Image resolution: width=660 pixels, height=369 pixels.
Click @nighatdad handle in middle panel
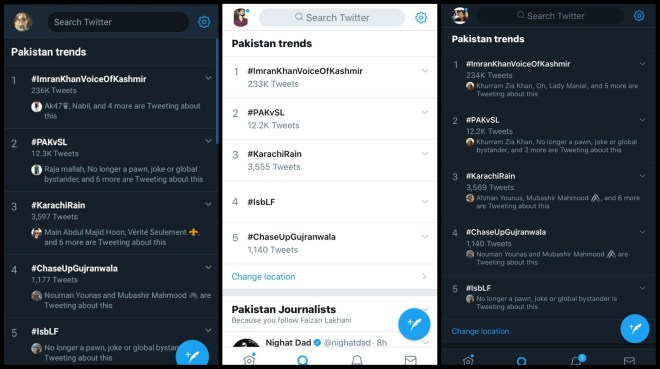click(347, 342)
